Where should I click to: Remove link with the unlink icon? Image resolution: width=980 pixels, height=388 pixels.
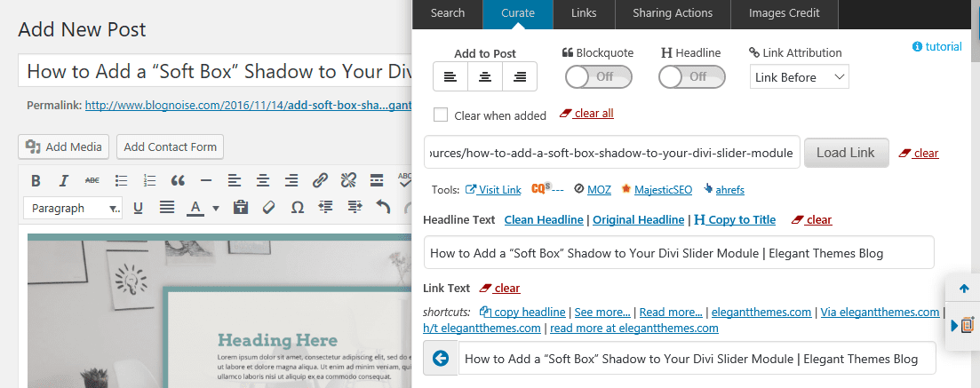coord(348,181)
